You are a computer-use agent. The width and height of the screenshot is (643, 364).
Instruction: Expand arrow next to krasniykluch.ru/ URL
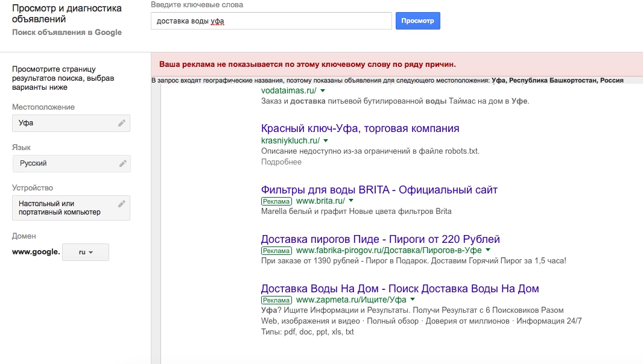click(326, 140)
